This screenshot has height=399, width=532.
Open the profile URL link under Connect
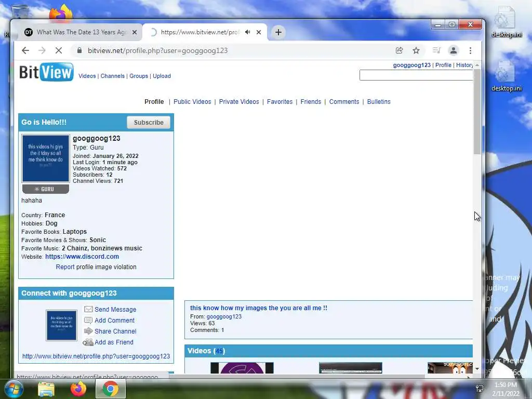(96, 356)
